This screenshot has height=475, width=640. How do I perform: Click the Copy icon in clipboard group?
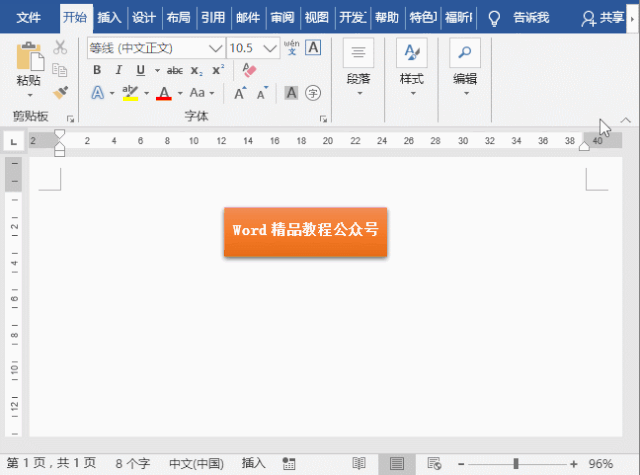60,70
